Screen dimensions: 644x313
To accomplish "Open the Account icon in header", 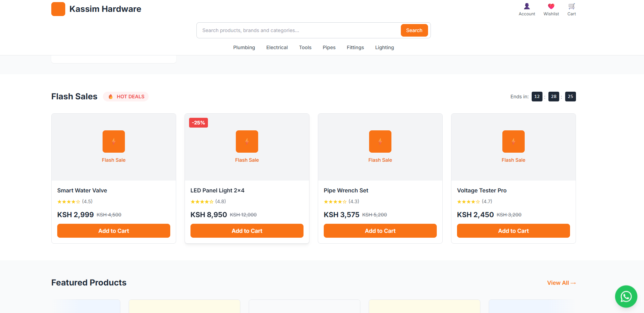I will click(526, 7).
